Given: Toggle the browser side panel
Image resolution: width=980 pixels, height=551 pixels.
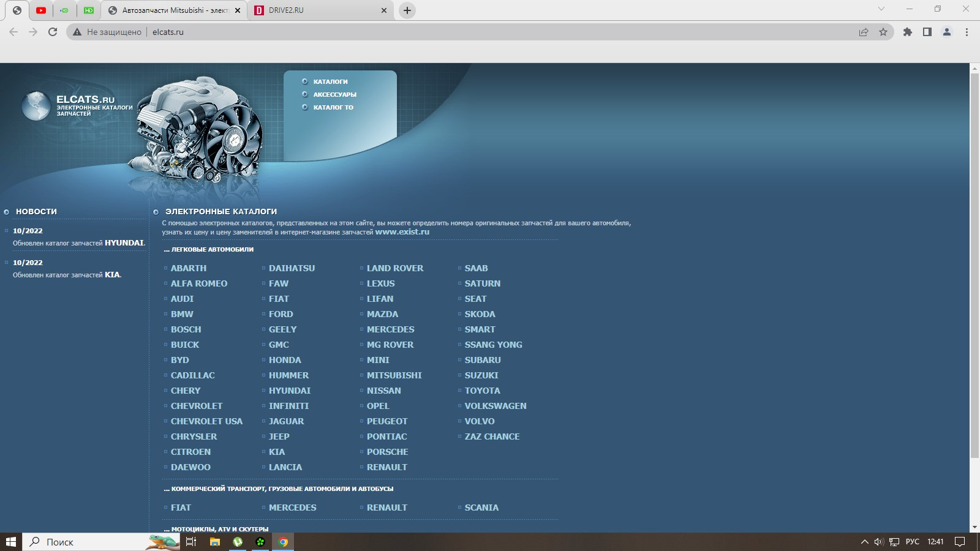Looking at the screenshot, I should (x=927, y=32).
